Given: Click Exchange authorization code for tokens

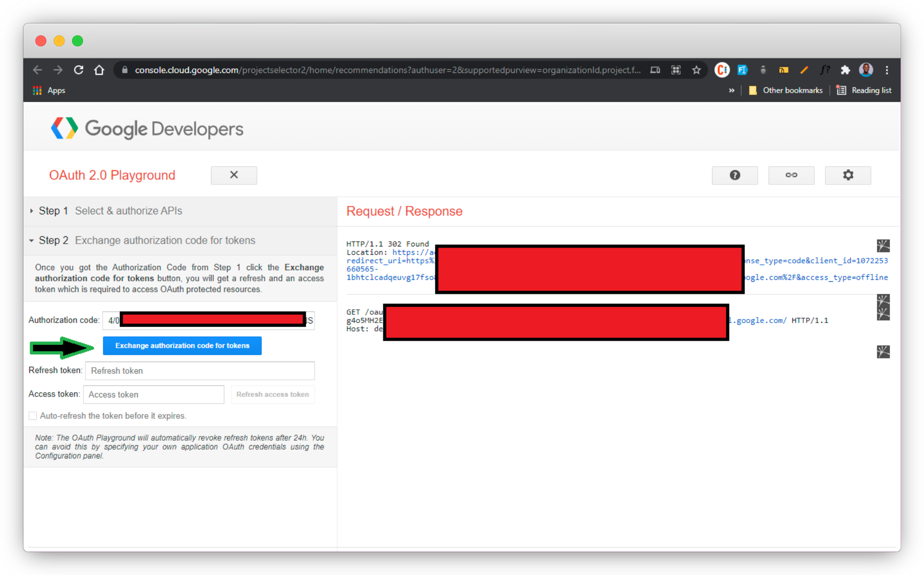Looking at the screenshot, I should click(x=182, y=346).
